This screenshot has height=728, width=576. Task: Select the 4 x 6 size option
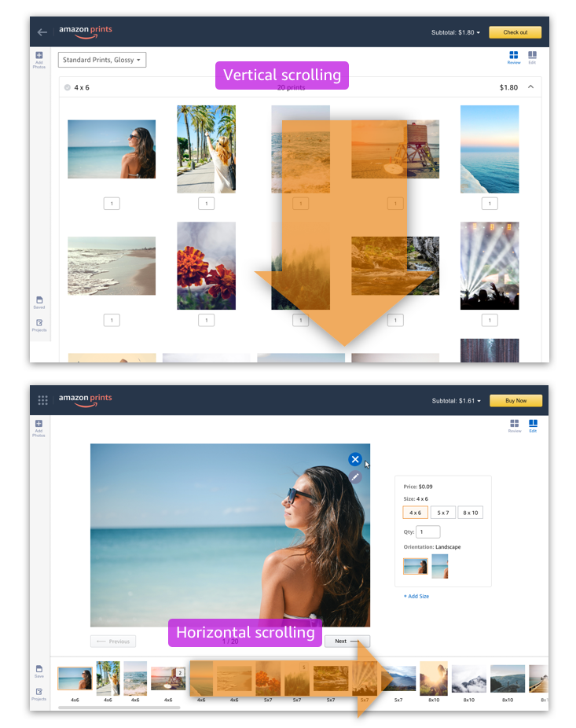pos(416,513)
